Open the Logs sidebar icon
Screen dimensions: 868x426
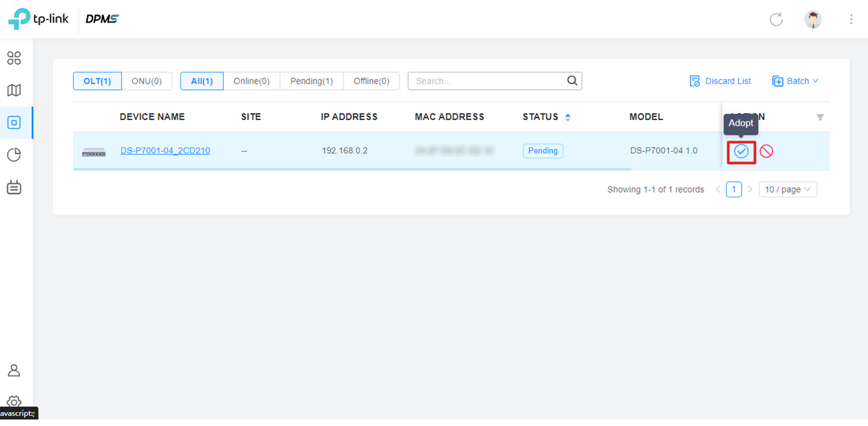[x=14, y=187]
